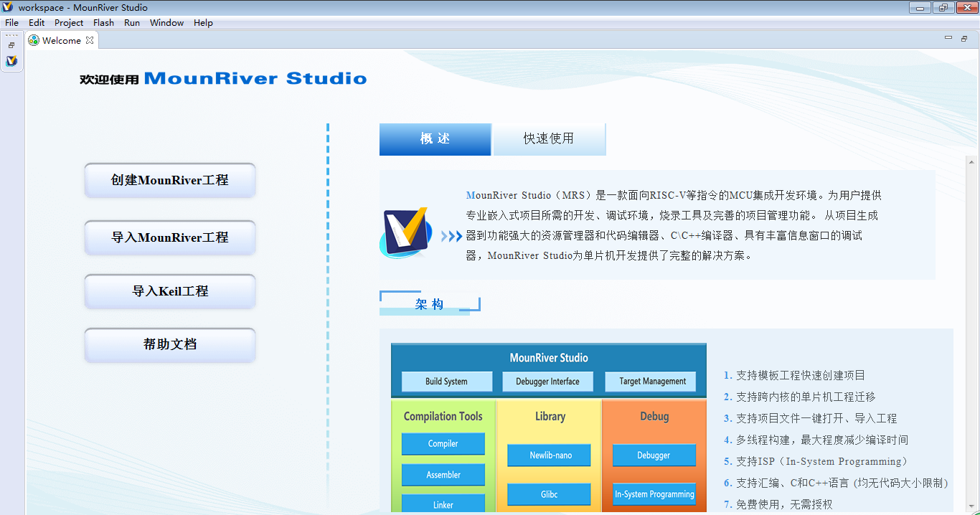Open the Flash menu

tap(103, 23)
